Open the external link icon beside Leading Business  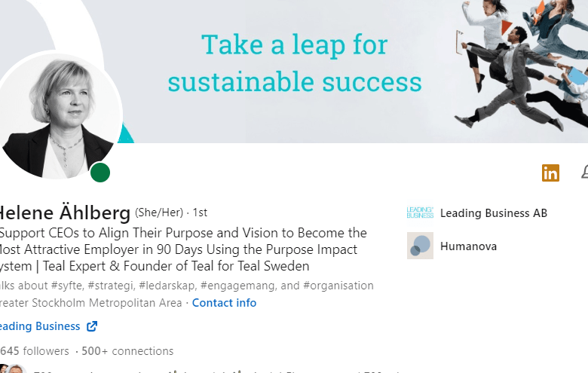pos(92,326)
